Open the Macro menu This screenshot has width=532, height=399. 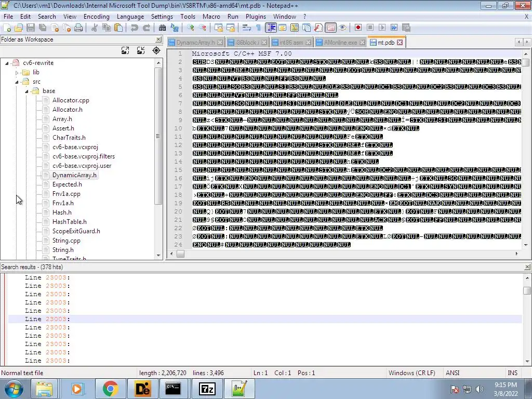click(211, 16)
